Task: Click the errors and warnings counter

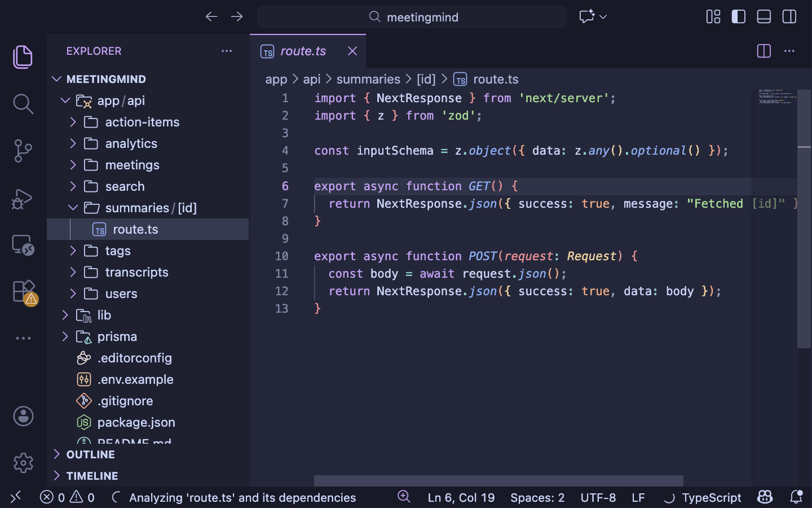Action: [67, 497]
